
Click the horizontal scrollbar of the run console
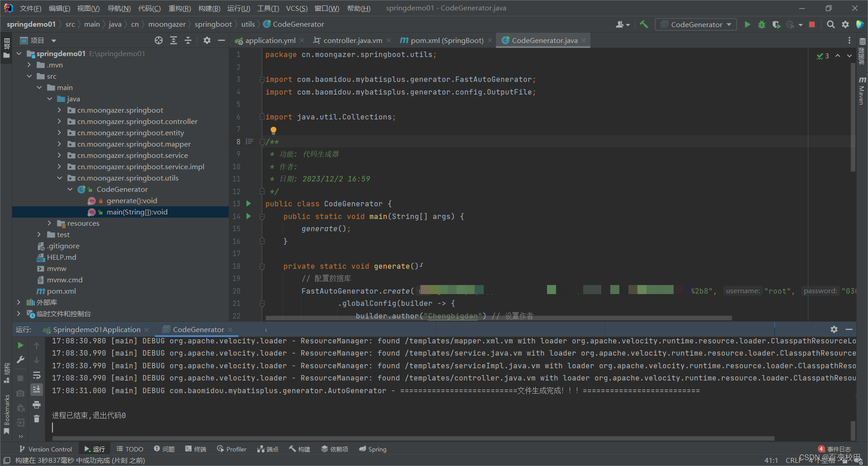(413, 438)
